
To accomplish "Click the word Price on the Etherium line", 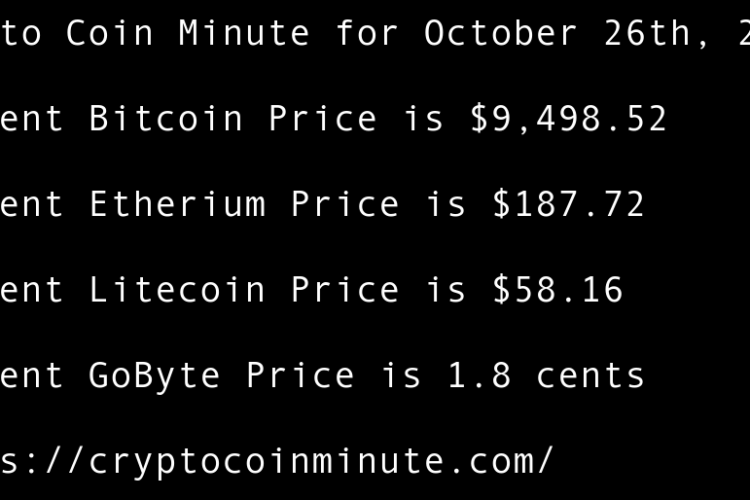I will click(345, 205).
